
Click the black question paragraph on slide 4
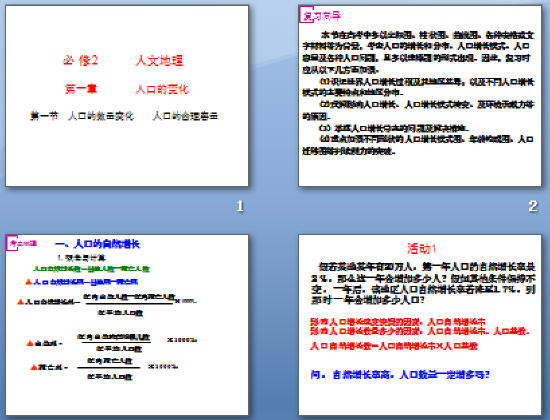pos(423,283)
